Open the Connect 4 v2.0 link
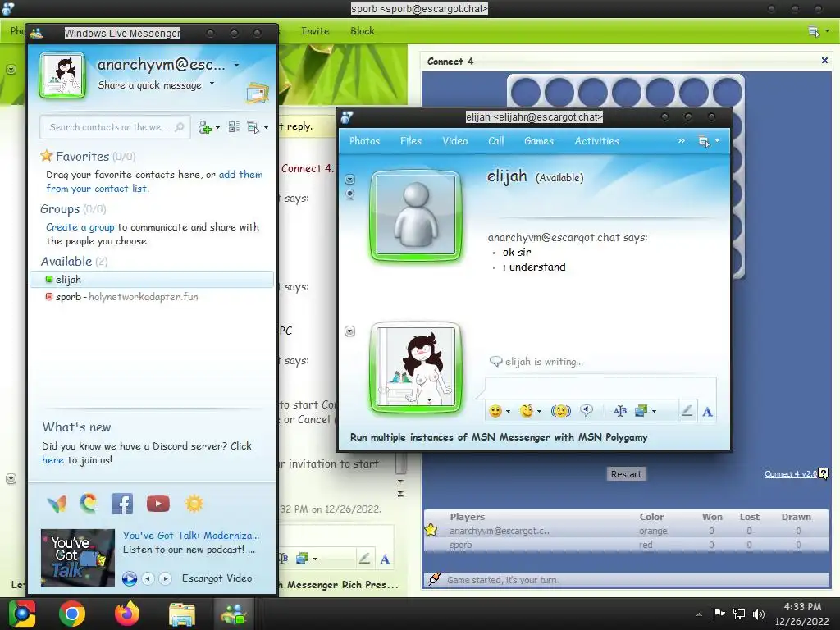 pos(790,473)
